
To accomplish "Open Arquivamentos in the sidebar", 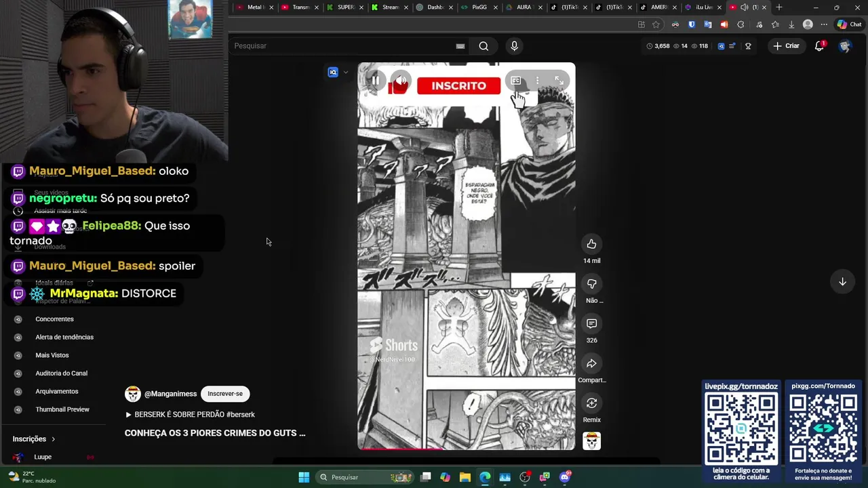I will click(x=57, y=391).
